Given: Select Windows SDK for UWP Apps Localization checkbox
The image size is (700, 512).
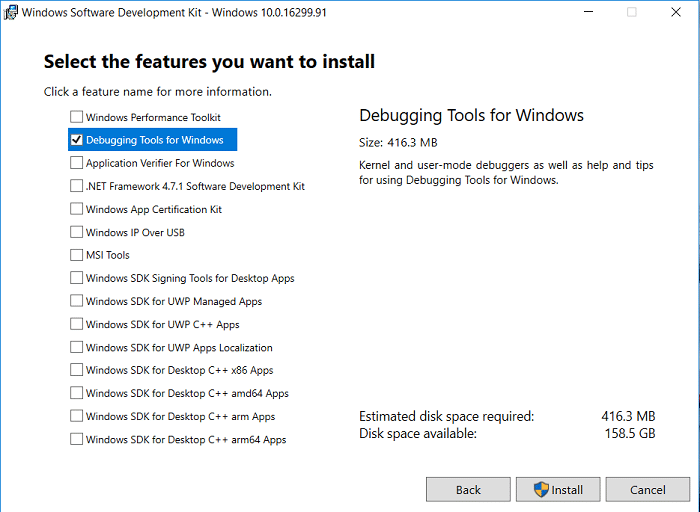Looking at the screenshot, I should tap(77, 347).
